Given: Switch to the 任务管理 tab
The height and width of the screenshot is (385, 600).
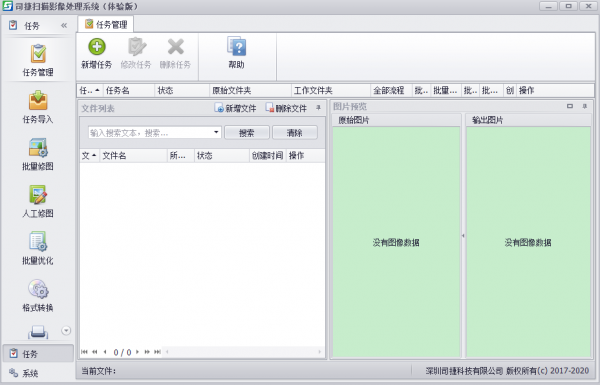Looking at the screenshot, I should point(106,25).
